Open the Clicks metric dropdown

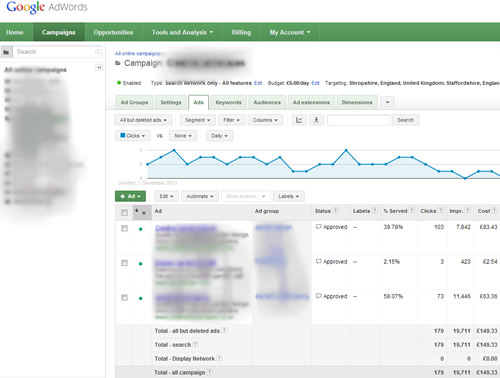tap(133, 136)
